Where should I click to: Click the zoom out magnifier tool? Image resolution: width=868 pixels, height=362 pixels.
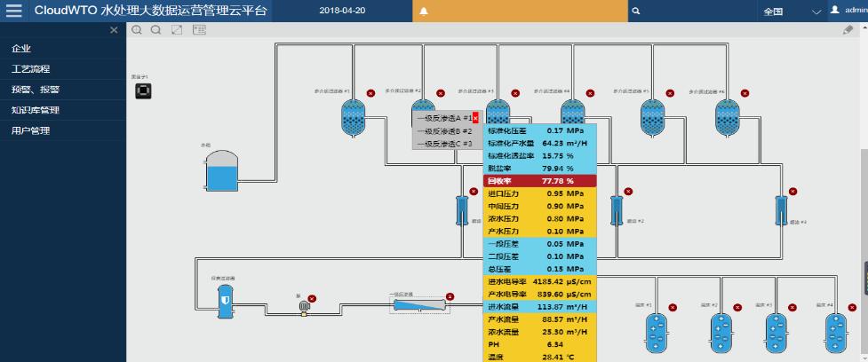155,30
